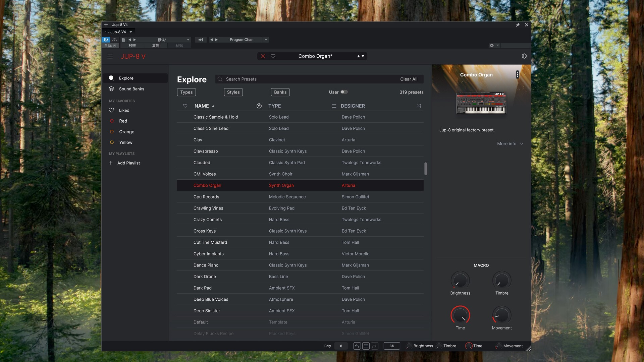The width and height of the screenshot is (644, 362).
Task: Select the Dance Piano preset row
Action: pyautogui.click(x=300, y=265)
